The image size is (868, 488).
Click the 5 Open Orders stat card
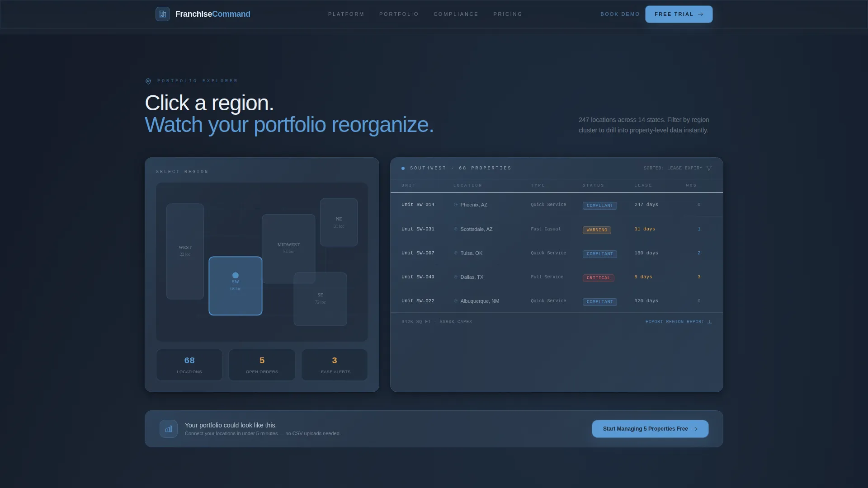click(262, 365)
